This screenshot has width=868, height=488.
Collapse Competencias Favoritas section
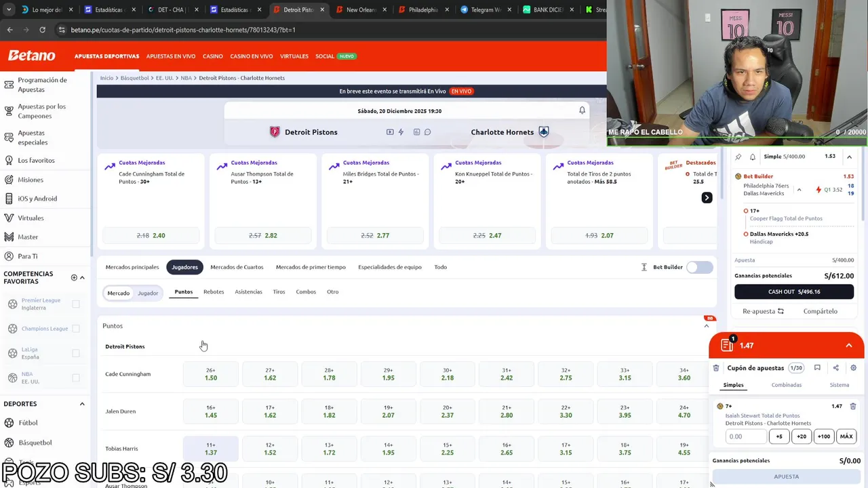point(82,277)
